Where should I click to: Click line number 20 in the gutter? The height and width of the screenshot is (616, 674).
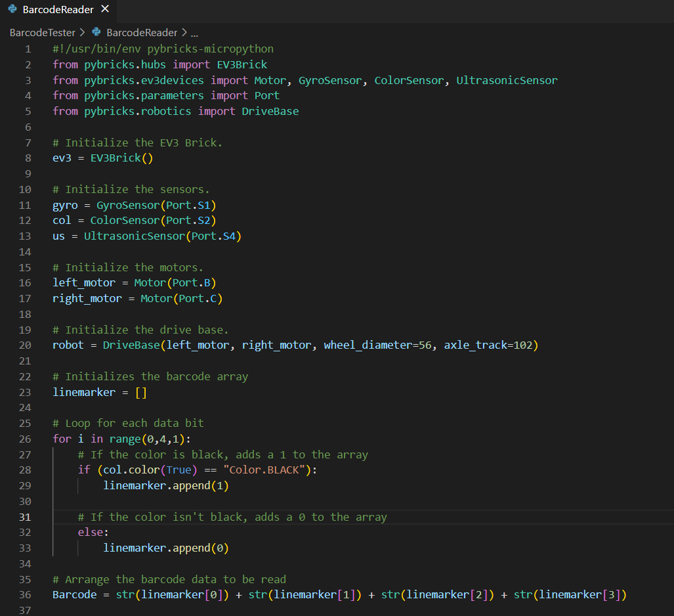click(25, 345)
